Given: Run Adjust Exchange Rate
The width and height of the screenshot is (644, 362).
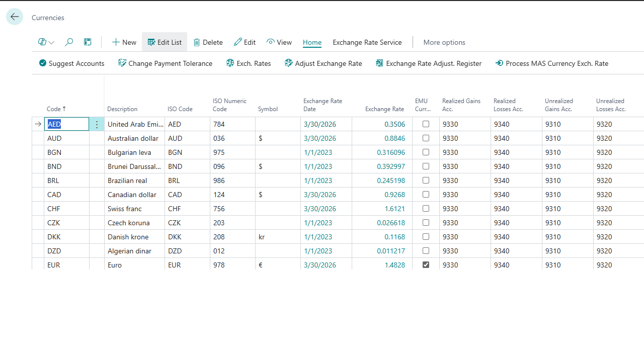Looking at the screenshot, I should pyautogui.click(x=324, y=63).
